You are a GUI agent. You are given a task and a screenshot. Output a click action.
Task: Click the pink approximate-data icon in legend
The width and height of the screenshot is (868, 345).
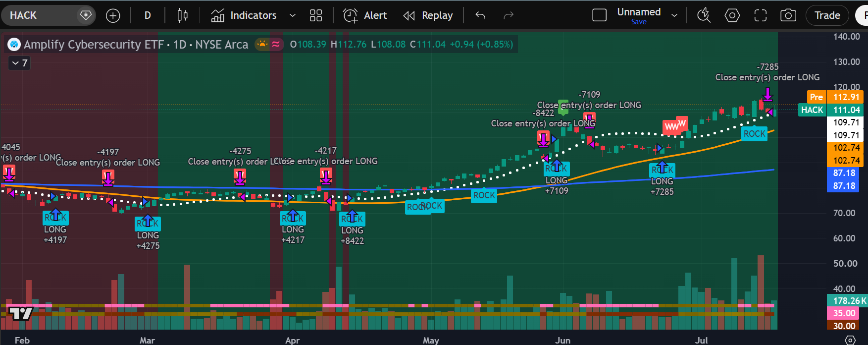pyautogui.click(x=276, y=44)
